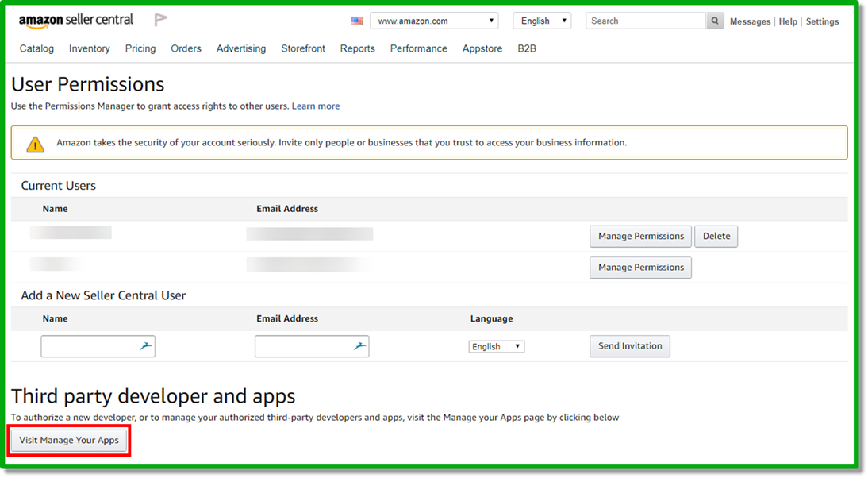Screen dimensions: 868x478
Task: Open the Inventory menu
Action: 89,48
